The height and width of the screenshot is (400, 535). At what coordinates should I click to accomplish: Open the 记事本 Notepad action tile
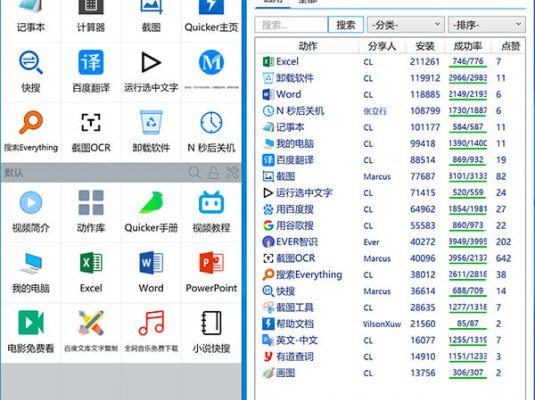point(31,17)
